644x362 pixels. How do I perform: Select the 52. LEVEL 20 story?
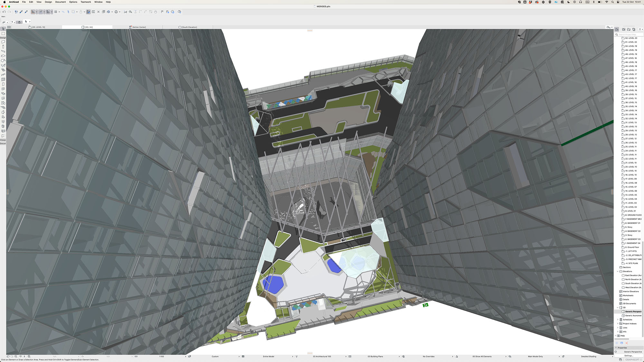629,38
